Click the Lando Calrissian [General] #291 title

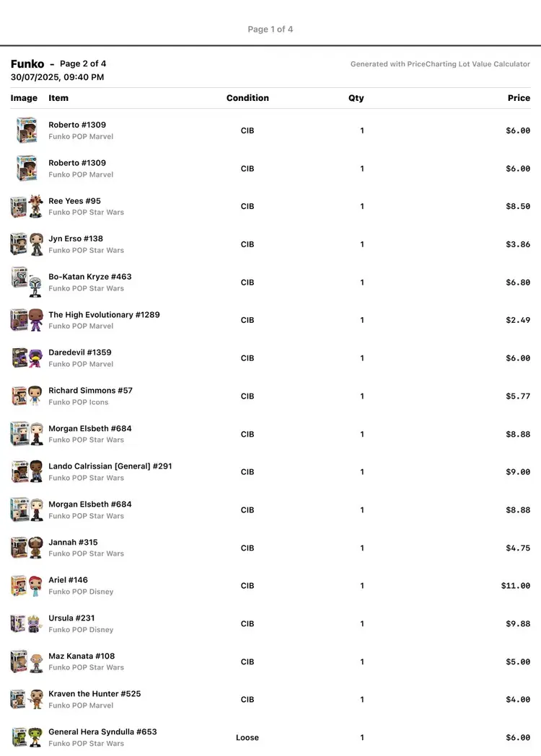coord(110,466)
